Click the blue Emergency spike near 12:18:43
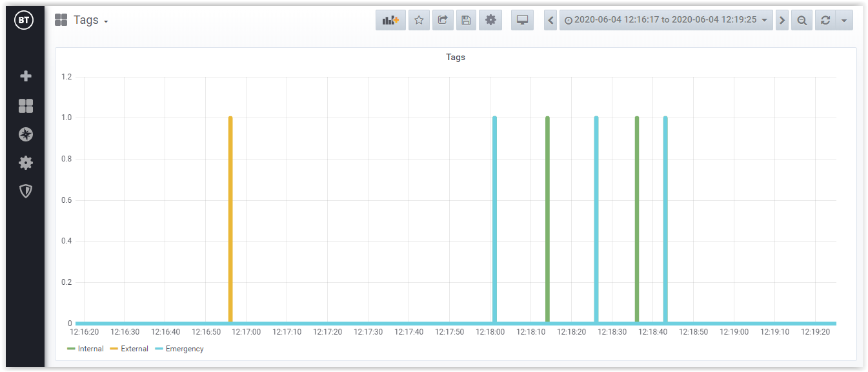Screen dimensions: 868x372 pos(665,220)
